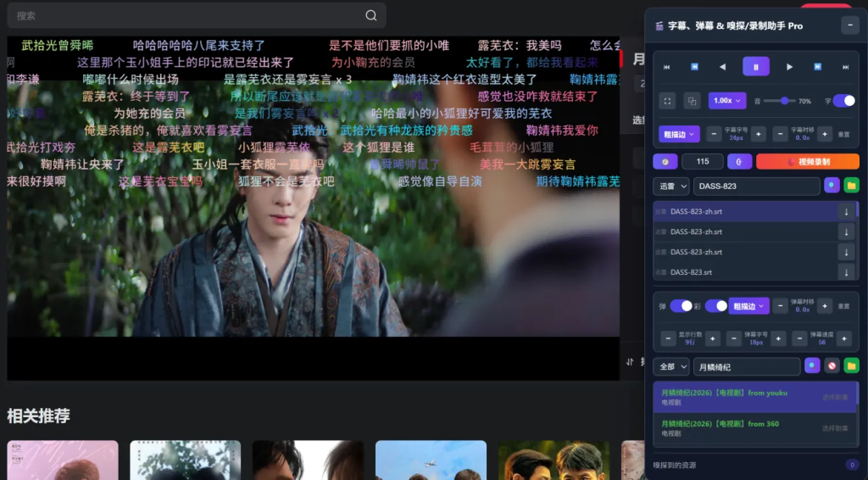868x480 pixels.
Task: Click the purple clock timer icon
Action: [665, 162]
